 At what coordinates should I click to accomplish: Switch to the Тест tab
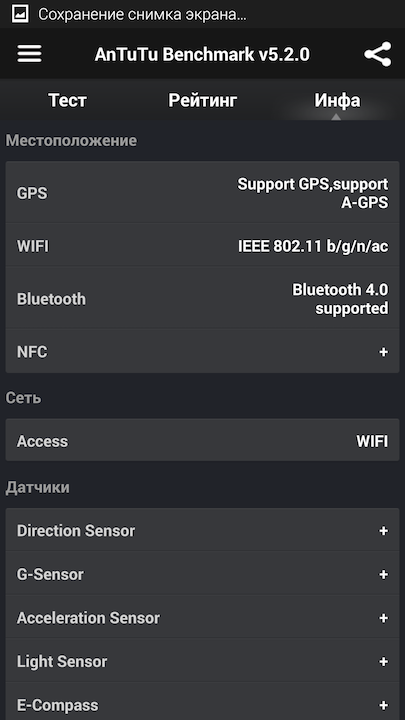point(68,100)
